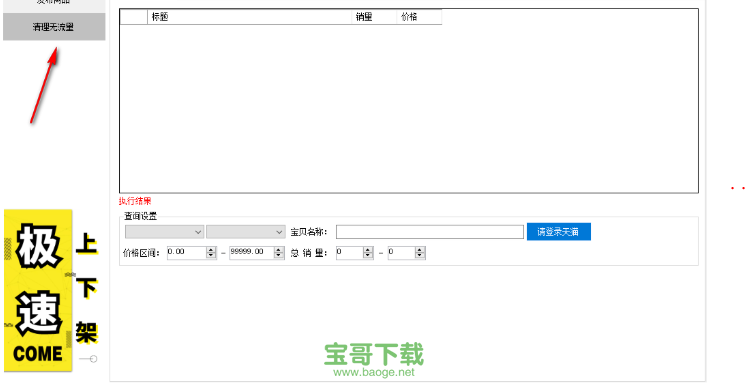Viewport: 749px width, 384px height.
Task: Open the first 查询设置 dropdown
Action: (164, 232)
